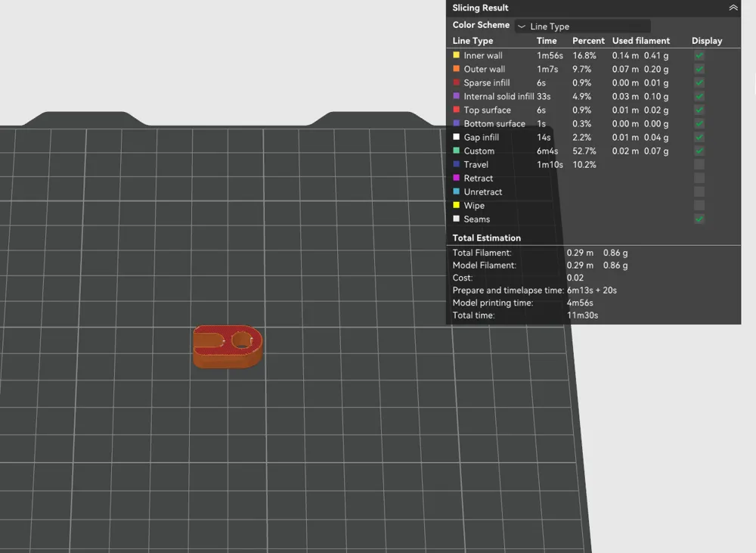
Task: Click the 'Sparse infill' label
Action: [486, 82]
